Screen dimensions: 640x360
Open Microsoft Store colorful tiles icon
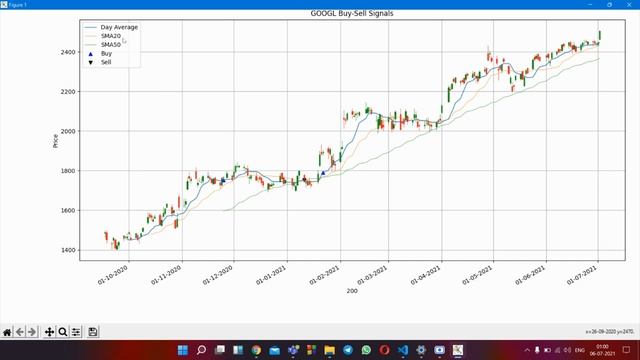(311, 350)
